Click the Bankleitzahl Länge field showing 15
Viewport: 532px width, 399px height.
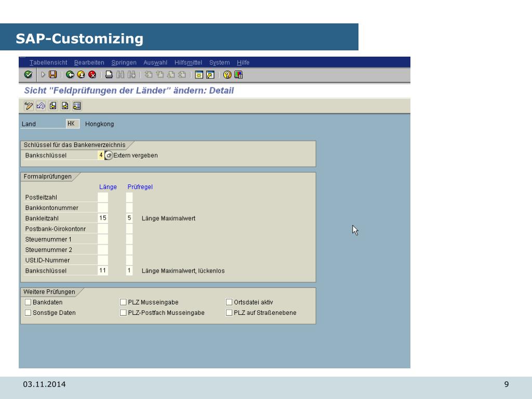[x=103, y=218]
